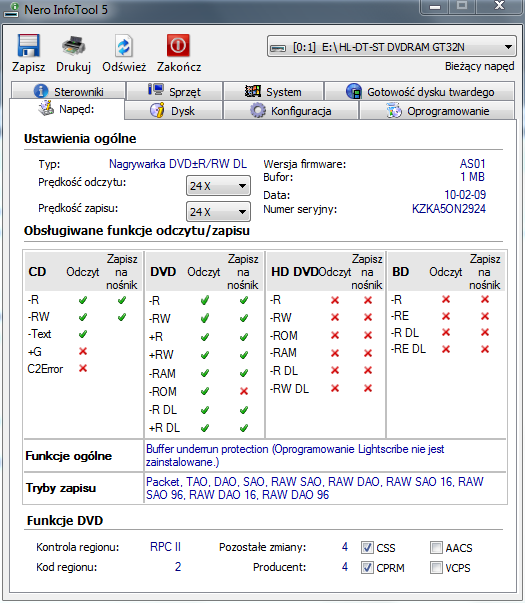Viewport: 525px width, 603px height.
Task: Open the current drive selection dropdown
Action: click(392, 47)
